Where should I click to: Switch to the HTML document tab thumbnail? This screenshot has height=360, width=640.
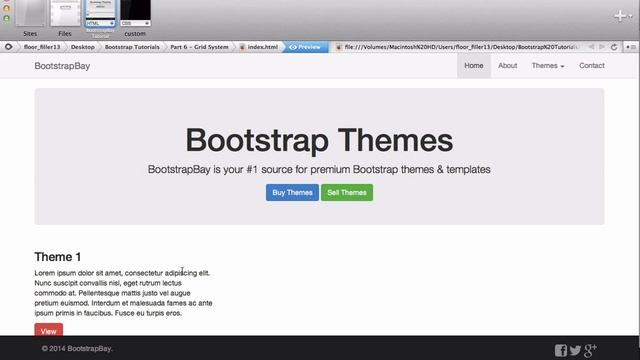click(100, 13)
